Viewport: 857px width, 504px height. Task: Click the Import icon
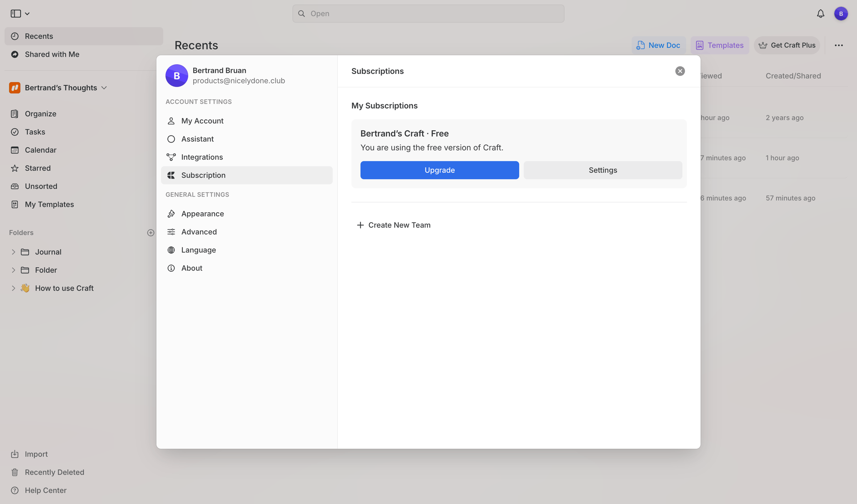click(15, 454)
